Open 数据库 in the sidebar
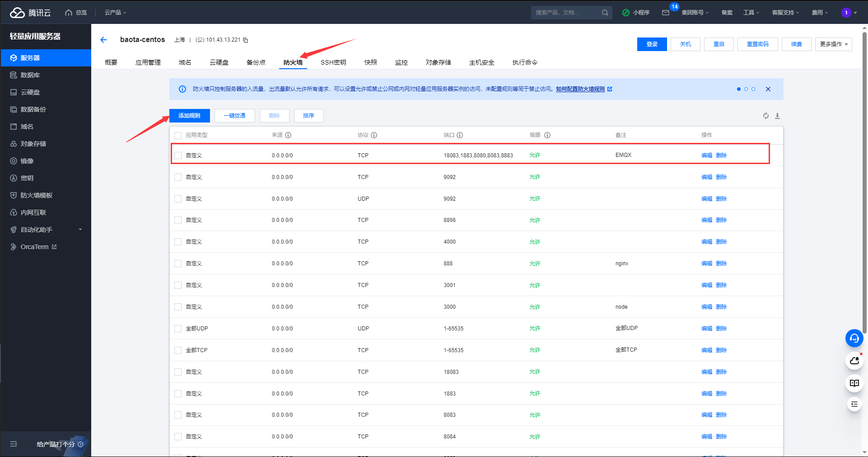868x457 pixels. tap(46, 75)
